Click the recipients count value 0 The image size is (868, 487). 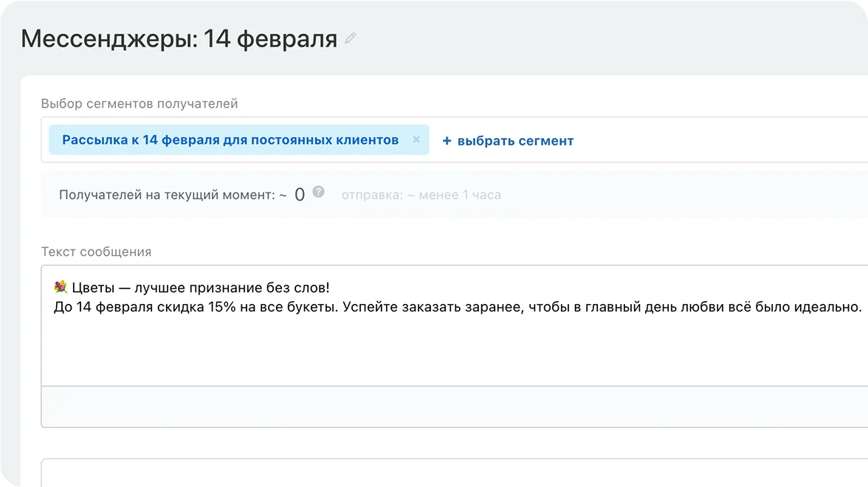pyautogui.click(x=300, y=194)
